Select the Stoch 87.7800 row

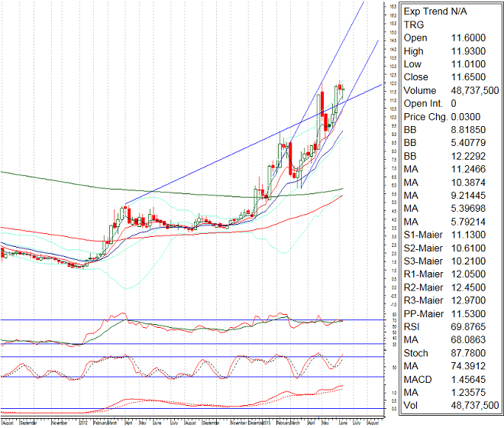pos(451,353)
